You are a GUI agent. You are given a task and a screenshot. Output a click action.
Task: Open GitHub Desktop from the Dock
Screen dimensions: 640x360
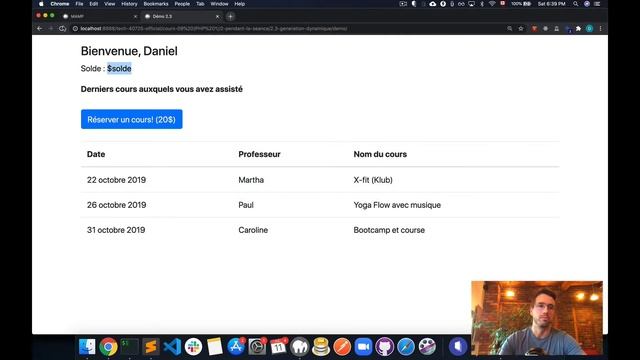click(x=384, y=347)
